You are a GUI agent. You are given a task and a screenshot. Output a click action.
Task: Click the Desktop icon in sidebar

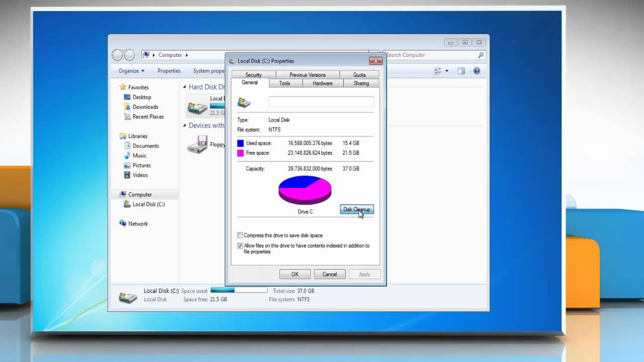pos(127,97)
